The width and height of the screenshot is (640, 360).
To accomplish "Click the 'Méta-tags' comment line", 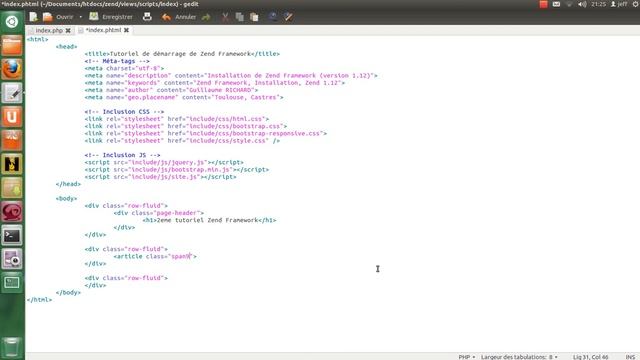I will click(117, 61).
